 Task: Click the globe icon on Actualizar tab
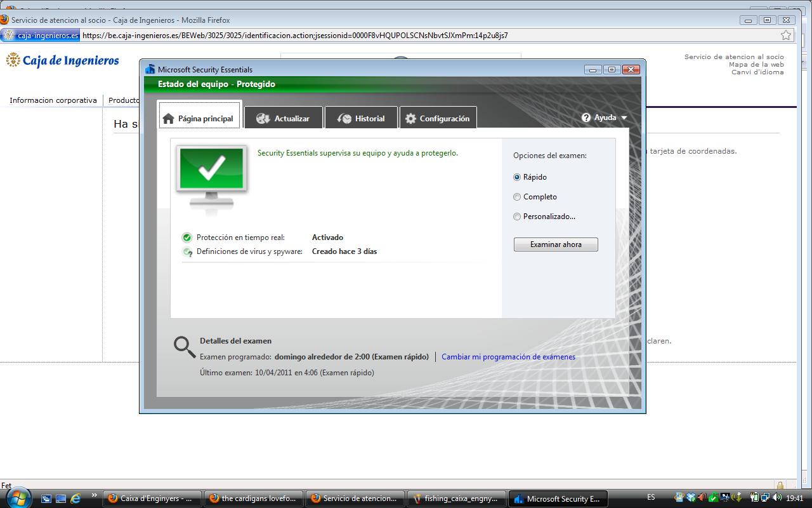pyautogui.click(x=263, y=119)
